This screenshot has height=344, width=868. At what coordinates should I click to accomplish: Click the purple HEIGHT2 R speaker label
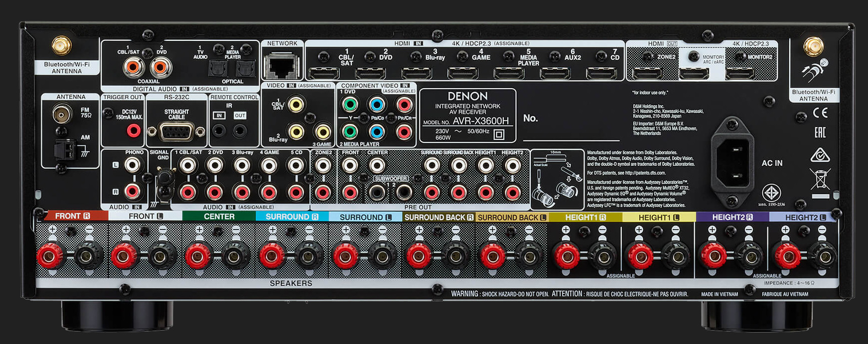coord(732,217)
